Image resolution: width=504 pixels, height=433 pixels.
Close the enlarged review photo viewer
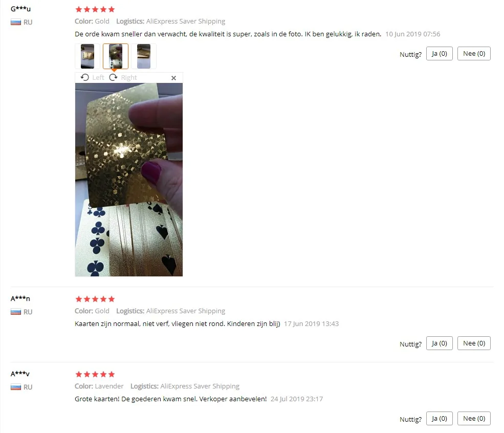[173, 78]
